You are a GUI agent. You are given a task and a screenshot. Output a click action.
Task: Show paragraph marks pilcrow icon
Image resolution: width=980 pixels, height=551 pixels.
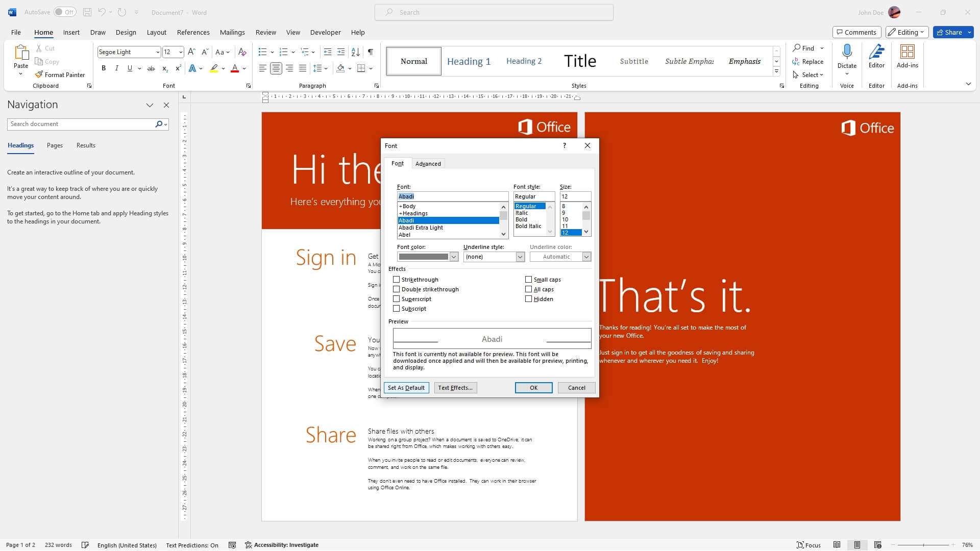pyautogui.click(x=371, y=52)
